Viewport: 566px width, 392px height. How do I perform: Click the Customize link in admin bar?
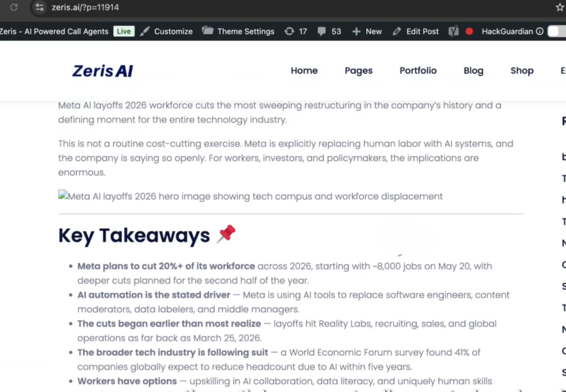(x=173, y=31)
